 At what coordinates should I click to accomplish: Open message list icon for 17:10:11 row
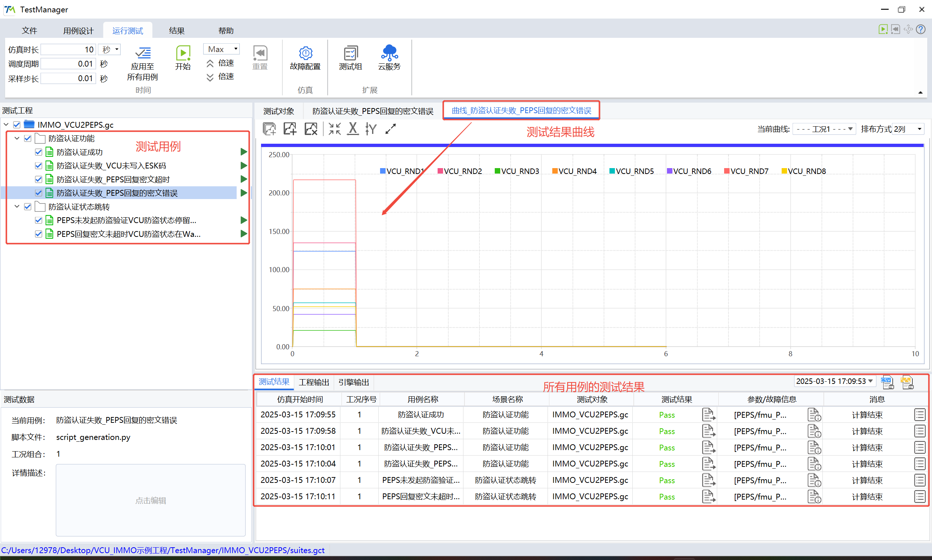(x=920, y=497)
